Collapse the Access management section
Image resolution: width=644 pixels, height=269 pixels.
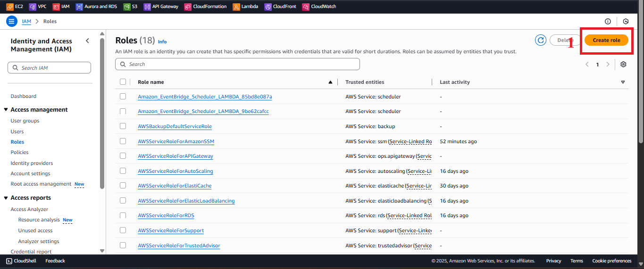[x=6, y=110]
